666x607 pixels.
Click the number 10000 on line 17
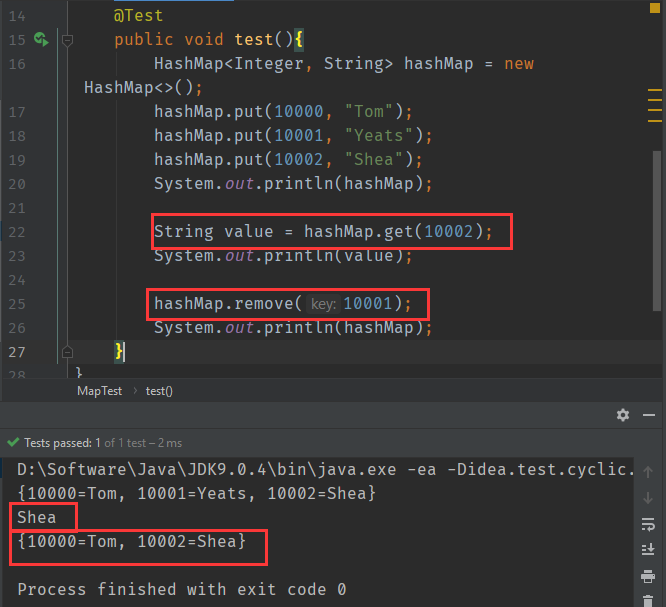pyautogui.click(x=299, y=112)
